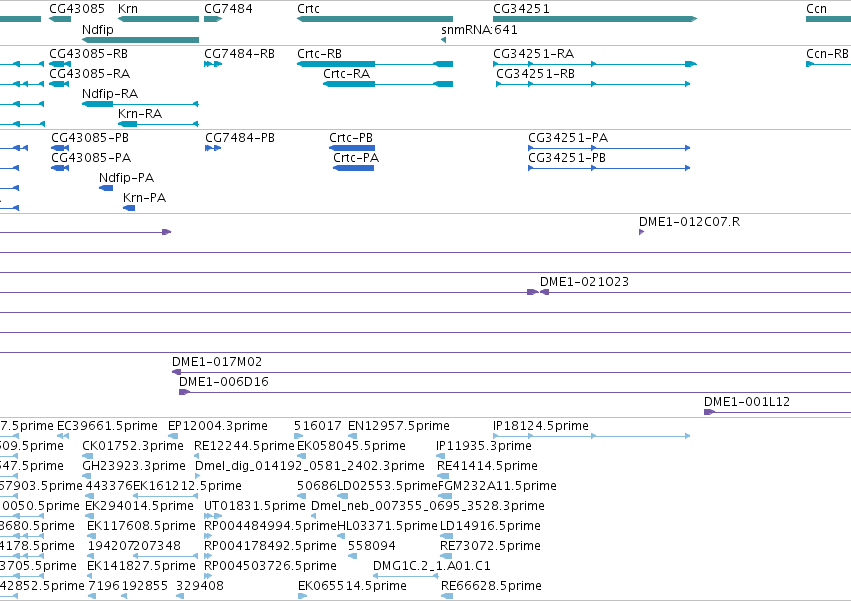This screenshot has width=851, height=601.
Task: Click BAC clone DME1-012C07.R label
Action: pyautogui.click(x=689, y=222)
